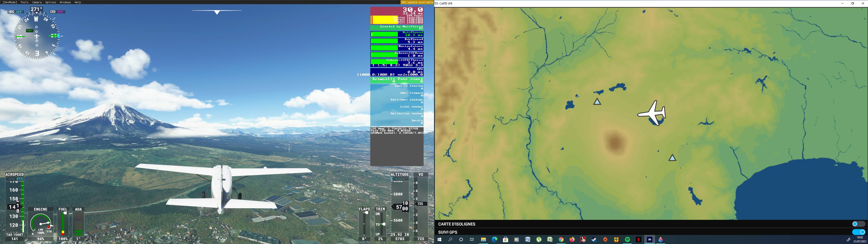Click the 29.92 IN barometer setting
The width and height of the screenshot is (868, 244).
tap(400, 235)
